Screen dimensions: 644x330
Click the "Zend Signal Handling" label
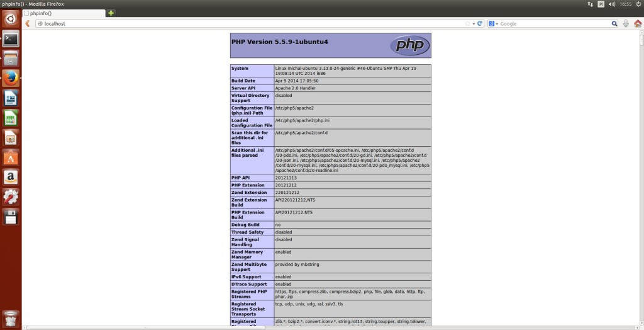tap(245, 242)
